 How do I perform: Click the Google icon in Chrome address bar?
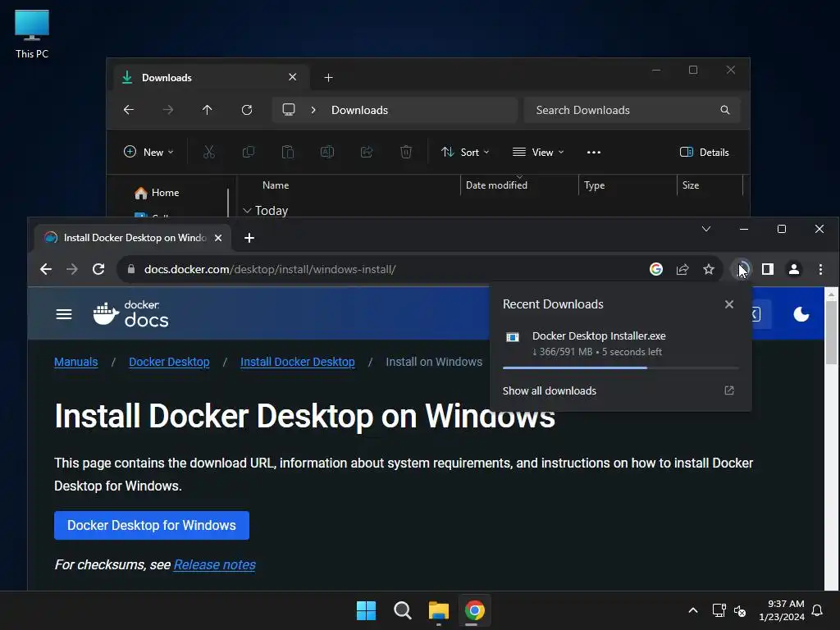click(656, 269)
